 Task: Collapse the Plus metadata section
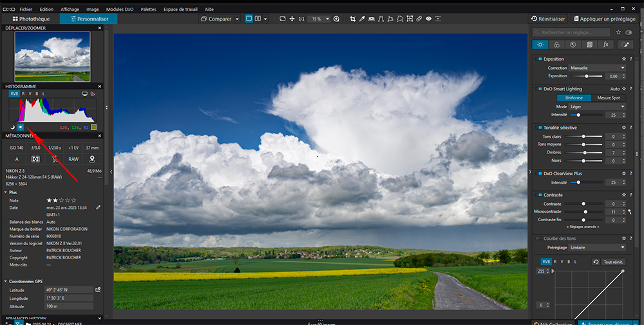point(6,192)
